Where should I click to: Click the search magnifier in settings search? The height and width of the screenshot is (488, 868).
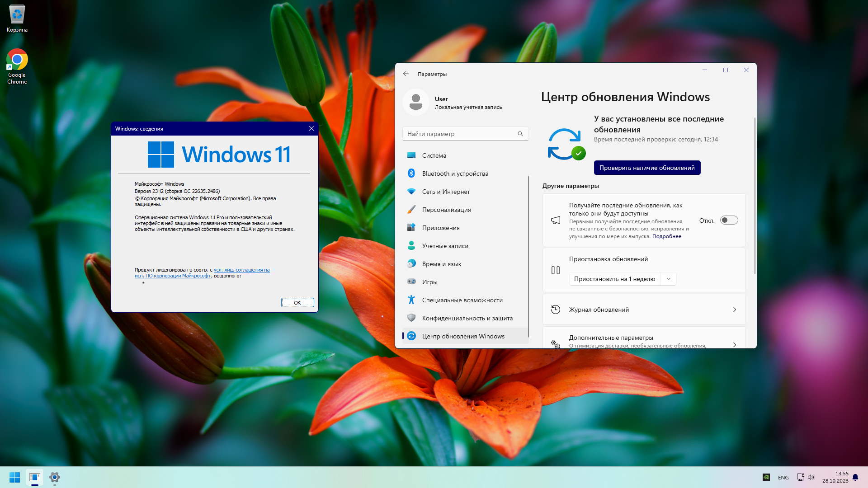(x=520, y=134)
